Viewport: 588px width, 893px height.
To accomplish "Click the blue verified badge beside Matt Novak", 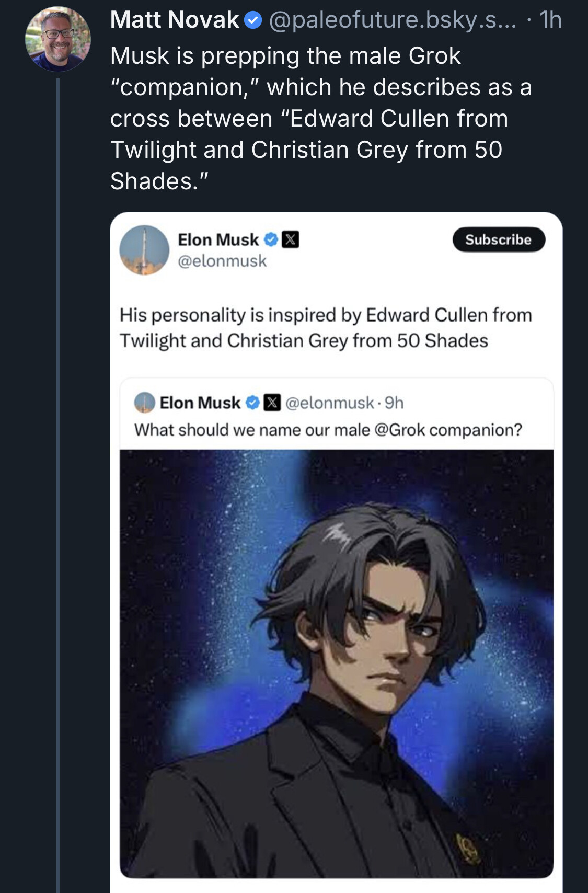I will pyautogui.click(x=253, y=20).
